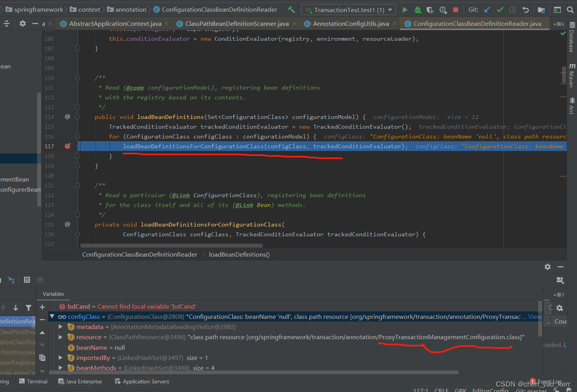Expand the importedBy field node

tap(60, 357)
